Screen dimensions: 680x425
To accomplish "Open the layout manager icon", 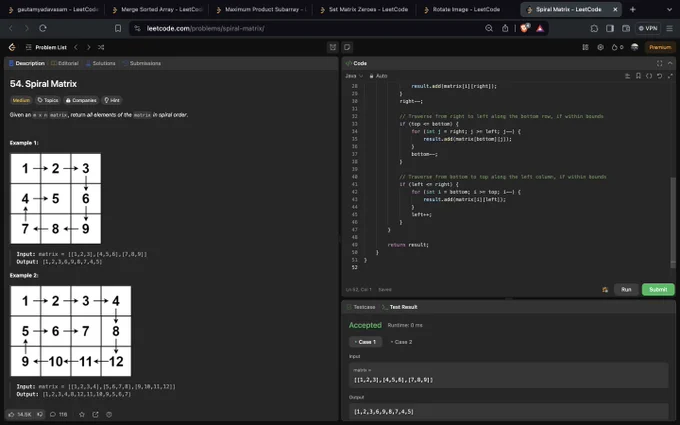I will (585, 47).
